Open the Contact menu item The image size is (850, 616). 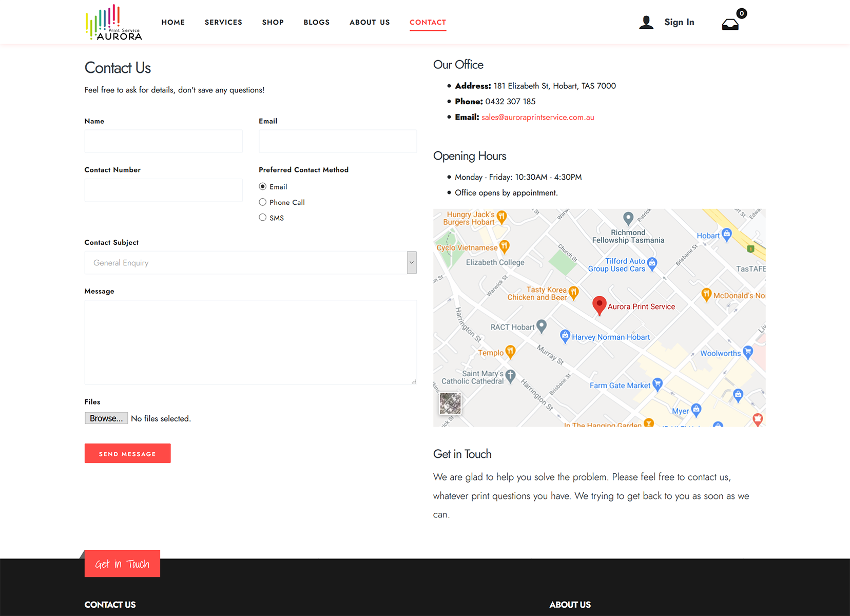428,22
